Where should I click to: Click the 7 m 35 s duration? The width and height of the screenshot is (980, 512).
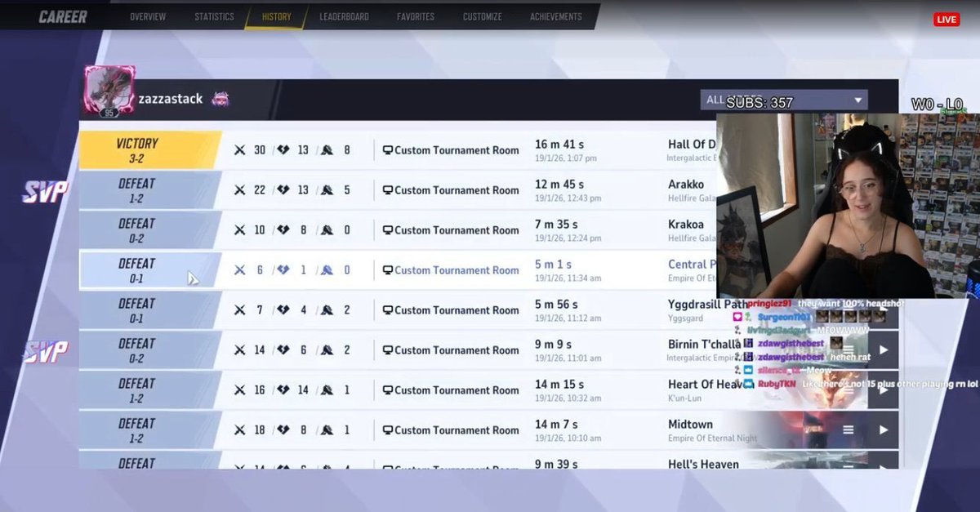556,225
